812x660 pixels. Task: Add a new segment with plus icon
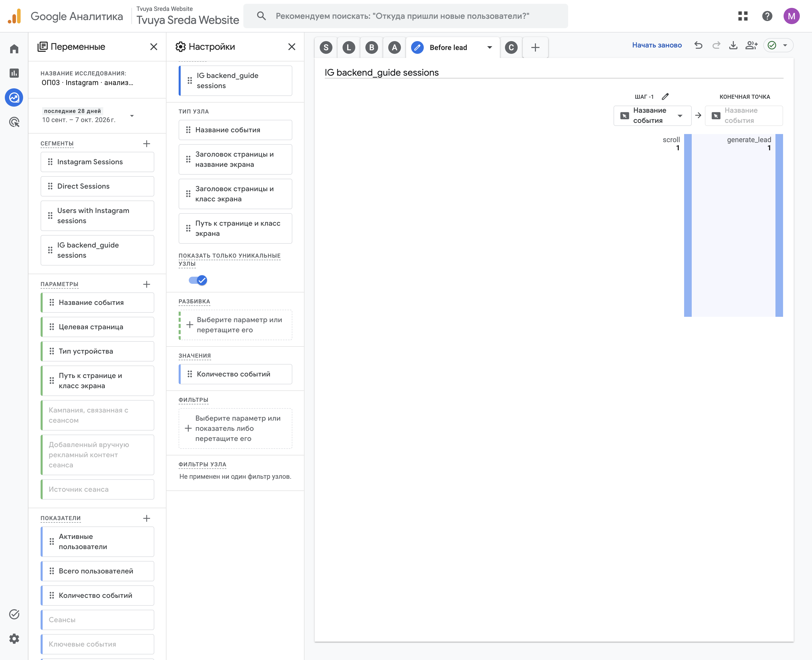click(x=147, y=144)
